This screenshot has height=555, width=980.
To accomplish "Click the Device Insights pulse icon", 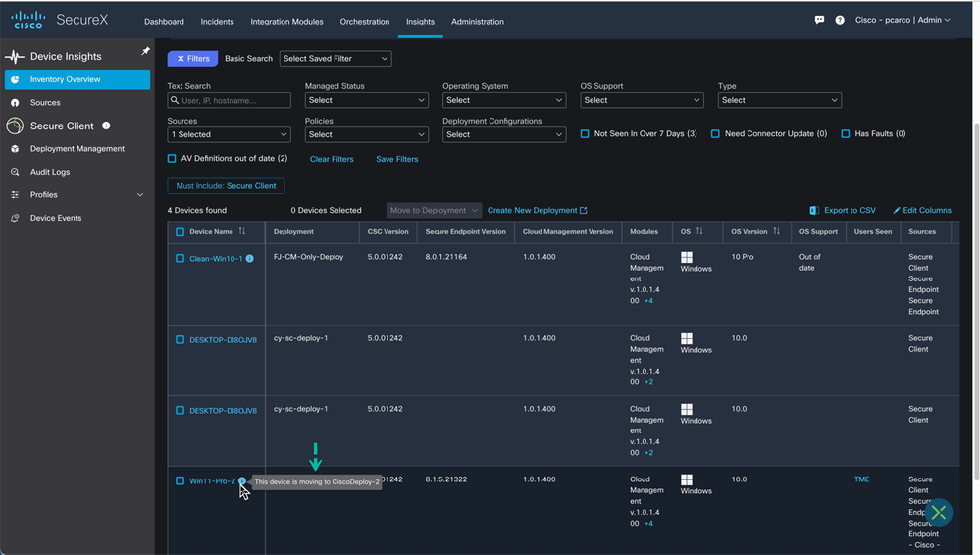I will pyautogui.click(x=15, y=57).
